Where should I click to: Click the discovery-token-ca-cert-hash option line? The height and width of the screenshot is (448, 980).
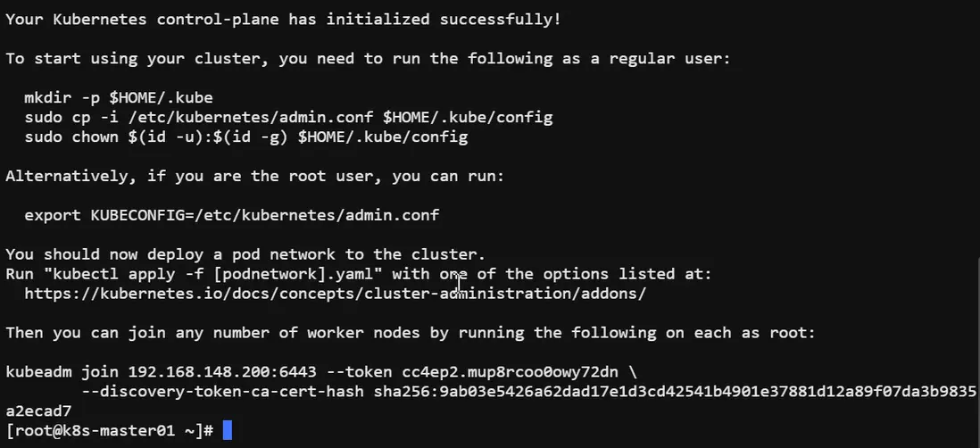[x=527, y=391]
